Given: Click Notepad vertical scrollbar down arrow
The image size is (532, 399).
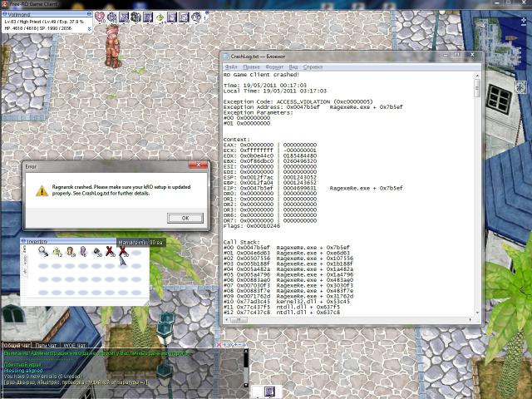Looking at the screenshot, I should click(x=477, y=313).
